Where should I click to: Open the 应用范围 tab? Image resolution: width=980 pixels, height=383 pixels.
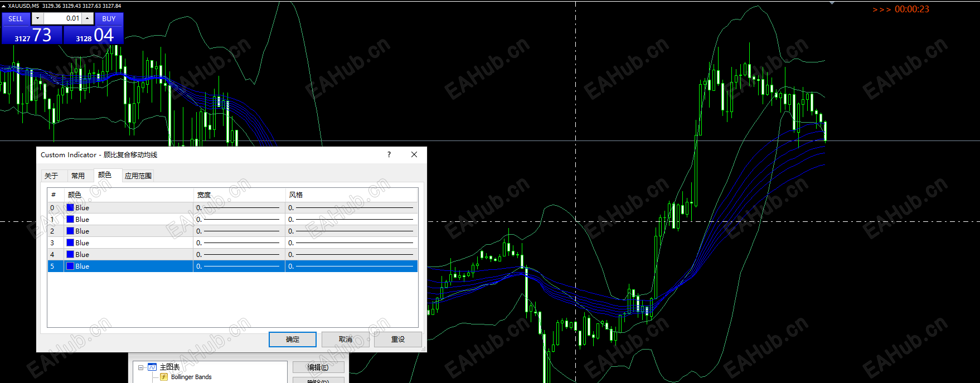tap(138, 176)
